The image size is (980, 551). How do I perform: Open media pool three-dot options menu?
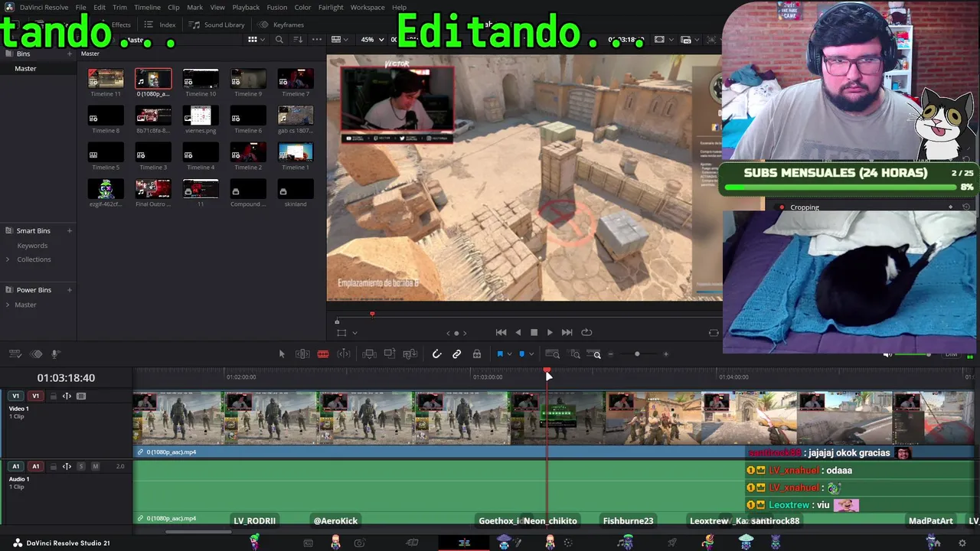tap(317, 40)
